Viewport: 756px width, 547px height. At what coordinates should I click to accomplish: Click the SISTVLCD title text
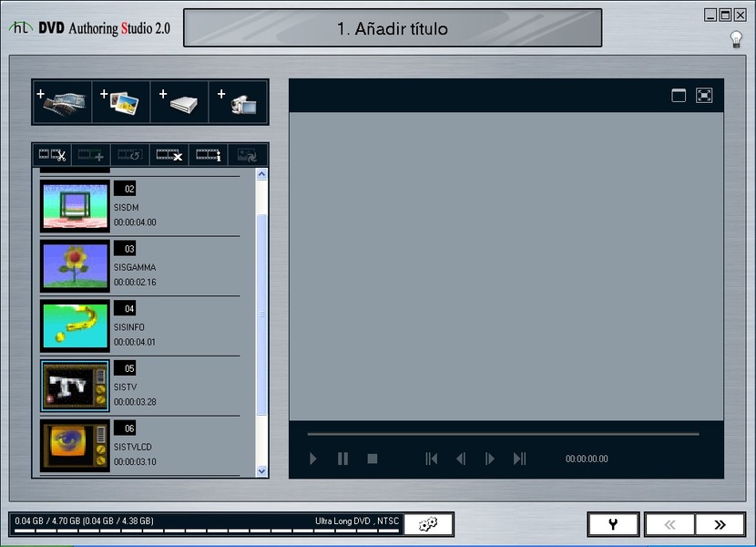[133, 447]
